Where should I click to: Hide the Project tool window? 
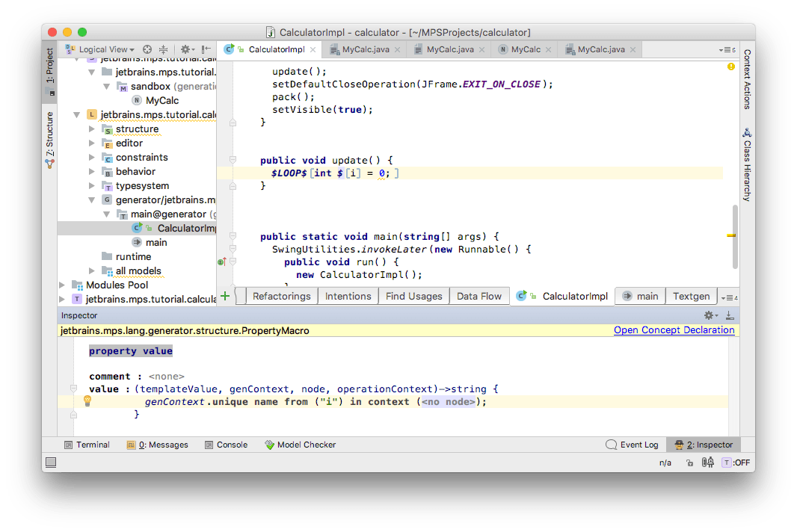[206, 49]
